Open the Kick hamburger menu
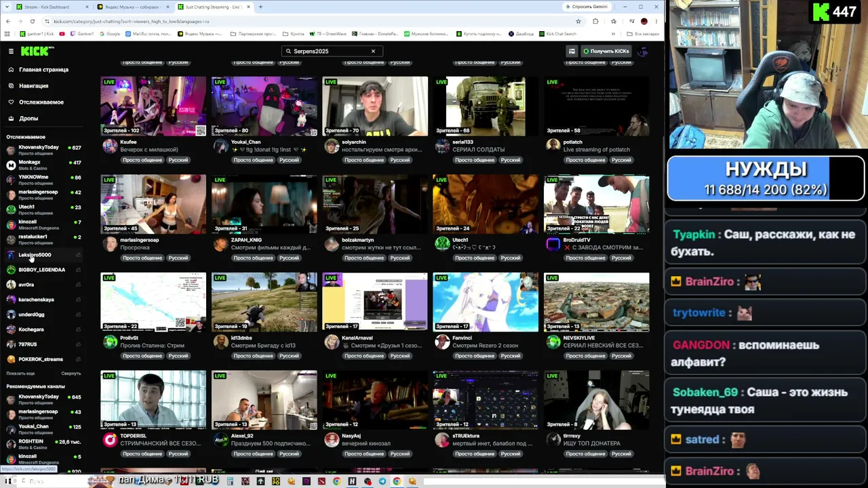Viewport: 868px width, 488px height. [11, 52]
